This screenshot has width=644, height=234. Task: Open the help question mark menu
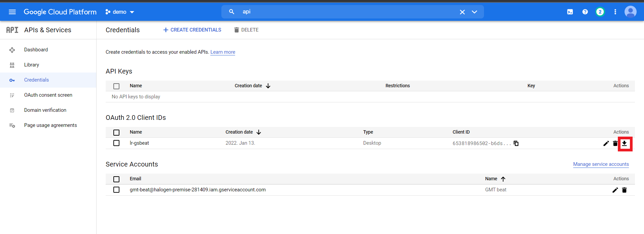585,12
